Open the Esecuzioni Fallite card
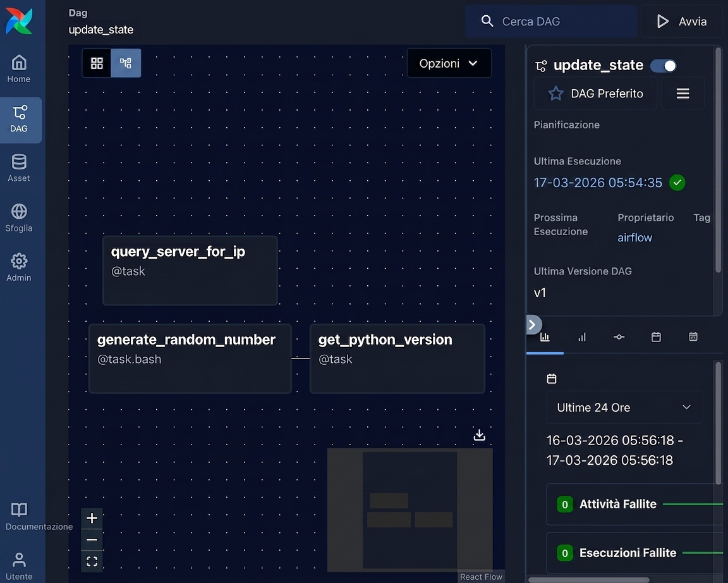Viewport: 728px width, 583px height. tap(634, 553)
